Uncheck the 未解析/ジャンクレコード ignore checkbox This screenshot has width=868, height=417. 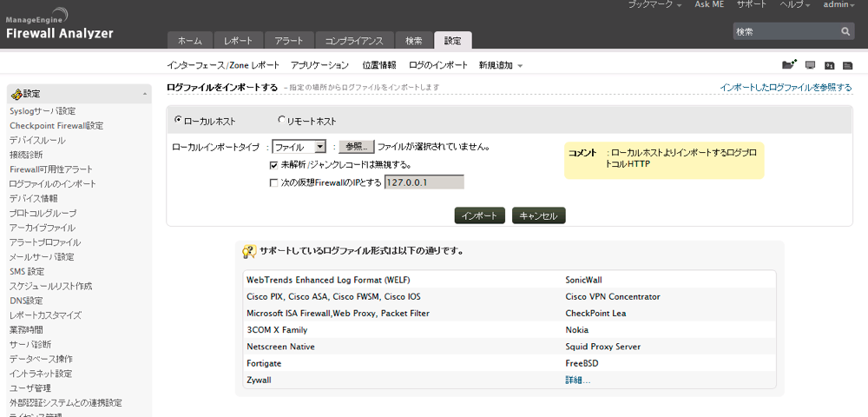273,164
